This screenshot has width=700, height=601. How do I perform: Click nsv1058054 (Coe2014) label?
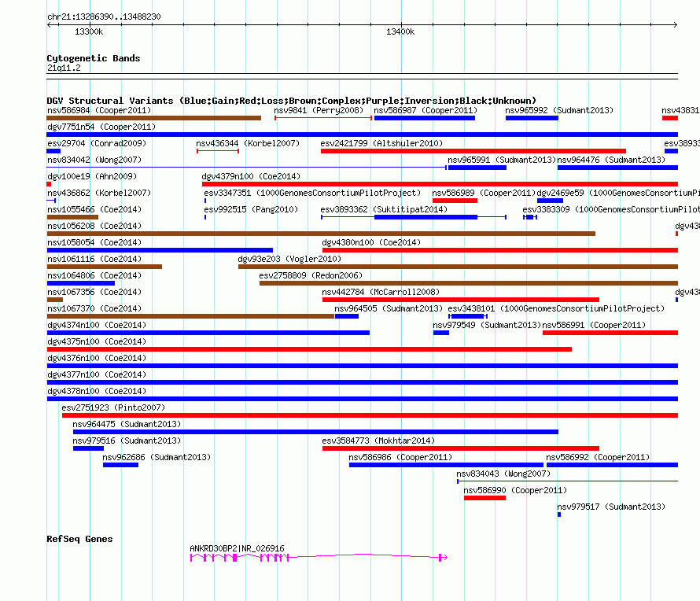(94, 242)
